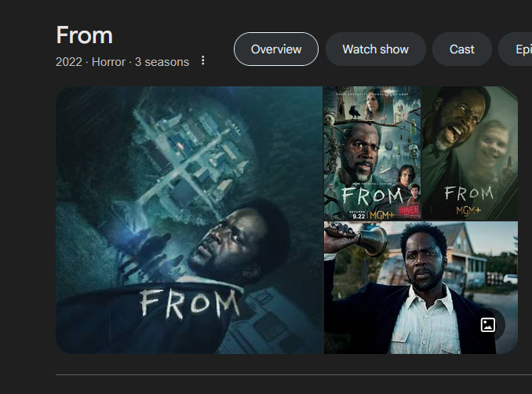Image resolution: width=532 pixels, height=394 pixels.
Task: Open the large From poster with aerial town
Action: (x=189, y=220)
